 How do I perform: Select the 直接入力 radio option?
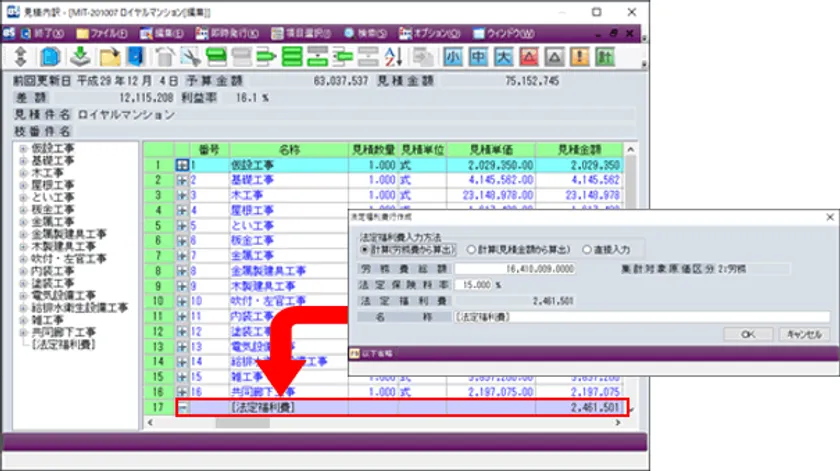584,249
